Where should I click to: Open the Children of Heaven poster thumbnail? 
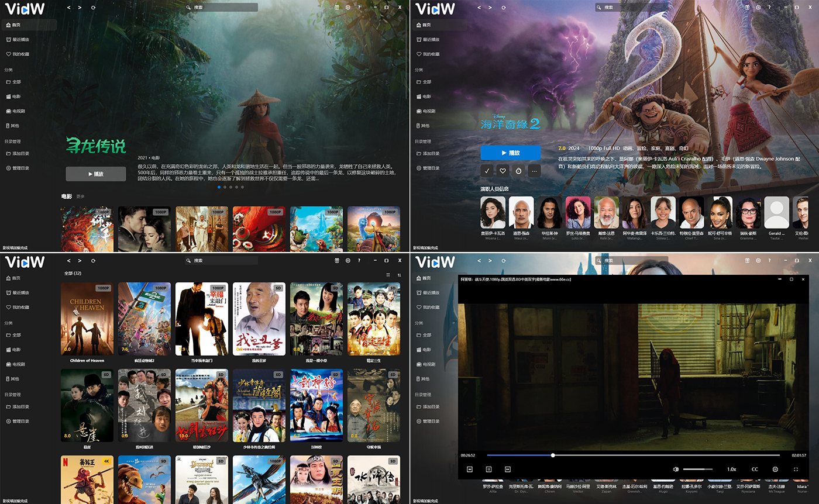pos(87,319)
